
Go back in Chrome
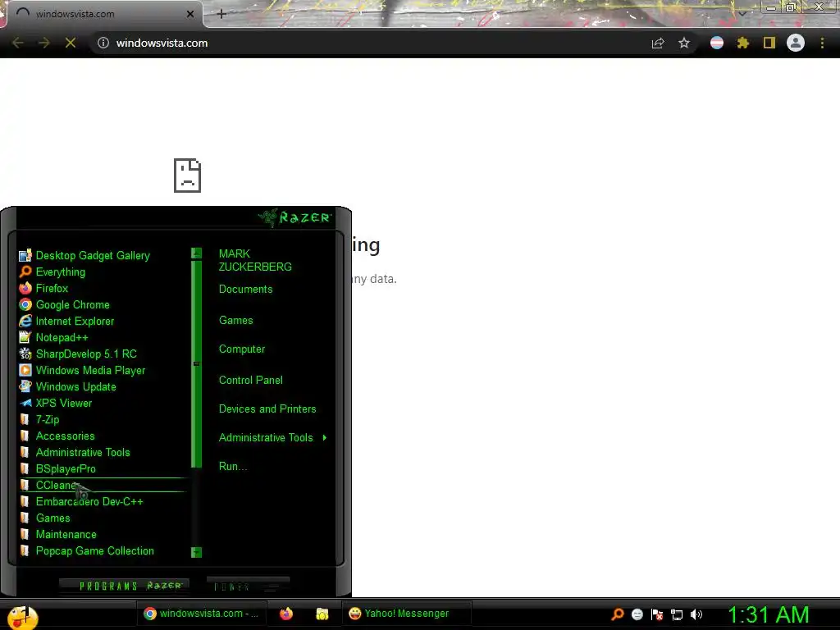18,43
